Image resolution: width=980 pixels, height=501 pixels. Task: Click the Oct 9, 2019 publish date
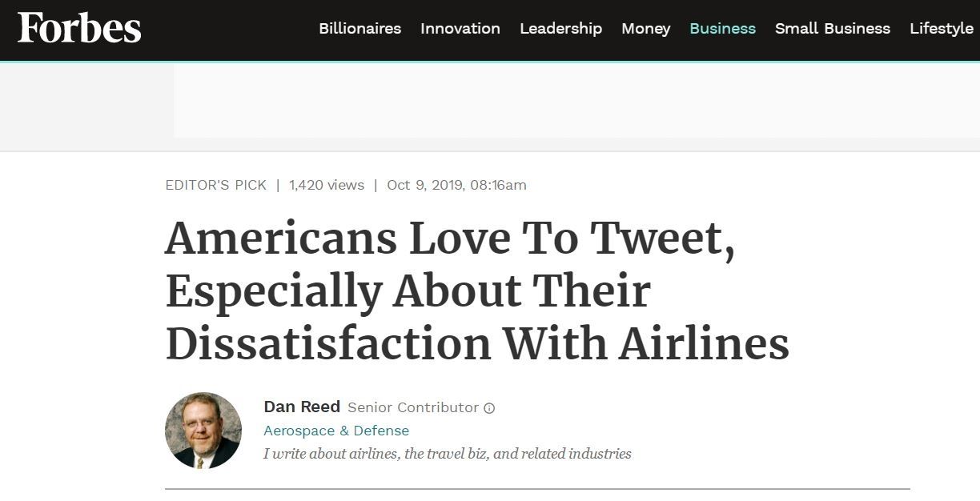[x=456, y=185]
